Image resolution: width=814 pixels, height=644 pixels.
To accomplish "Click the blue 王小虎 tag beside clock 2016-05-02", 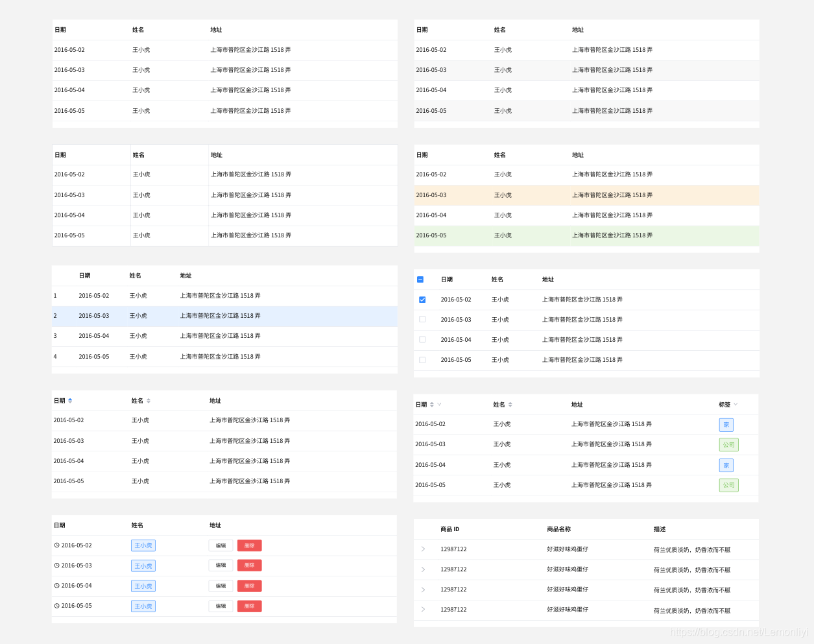I will pyautogui.click(x=143, y=546).
